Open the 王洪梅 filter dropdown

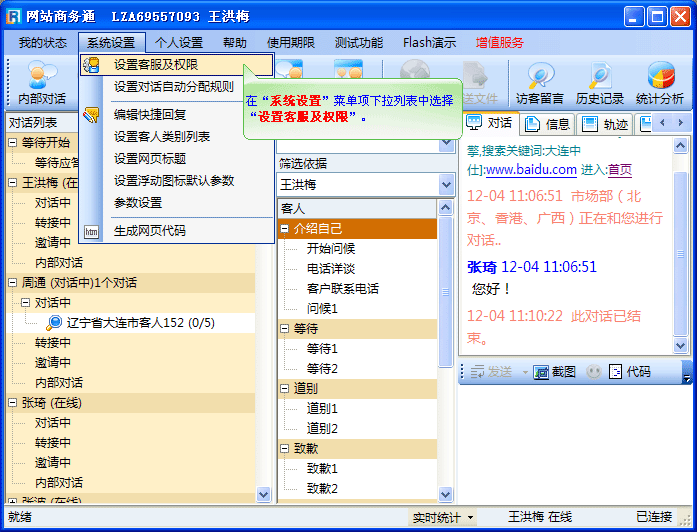coord(446,185)
